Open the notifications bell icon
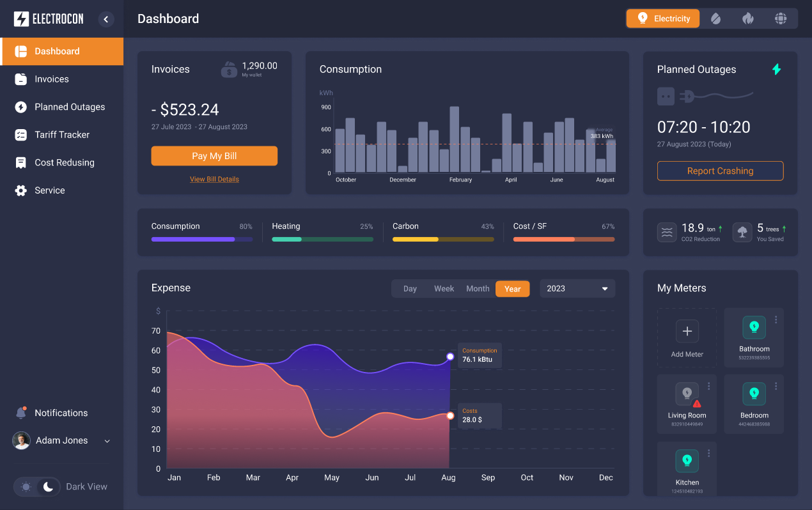 21,413
